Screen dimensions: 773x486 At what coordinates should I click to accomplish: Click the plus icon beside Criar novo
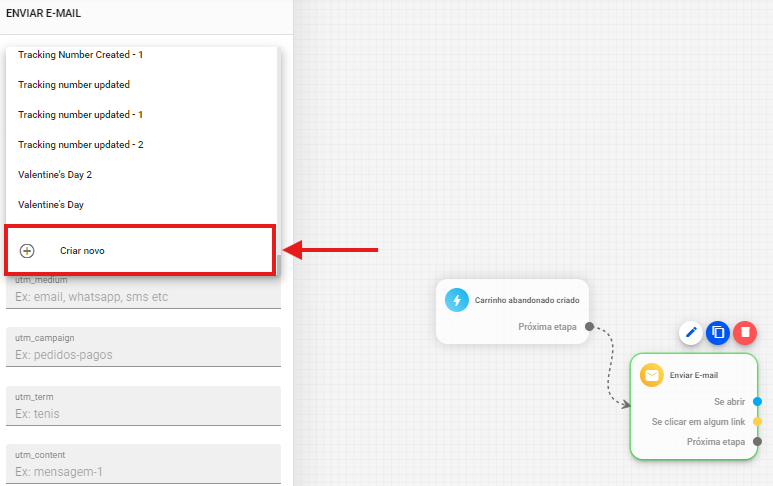point(27,251)
